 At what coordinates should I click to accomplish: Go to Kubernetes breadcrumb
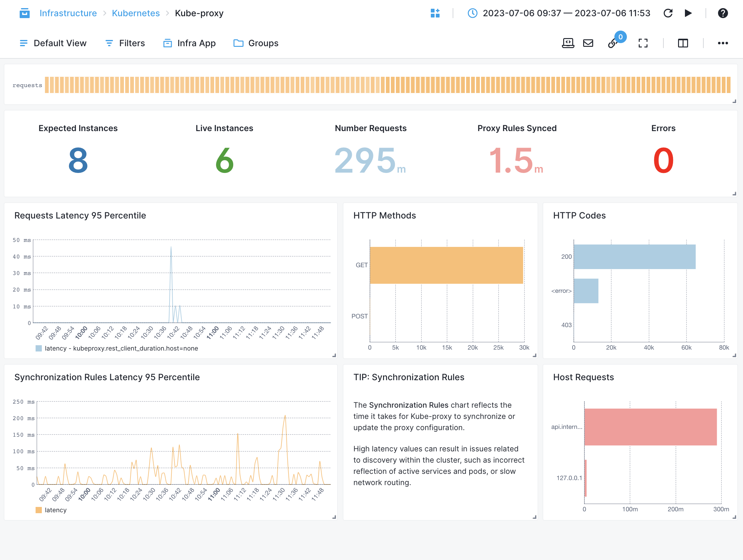[136, 13]
